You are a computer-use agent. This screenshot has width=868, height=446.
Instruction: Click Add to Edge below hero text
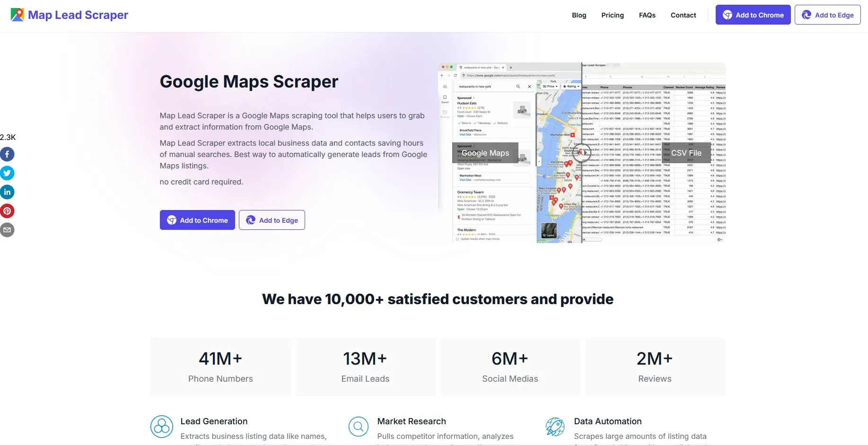click(272, 220)
